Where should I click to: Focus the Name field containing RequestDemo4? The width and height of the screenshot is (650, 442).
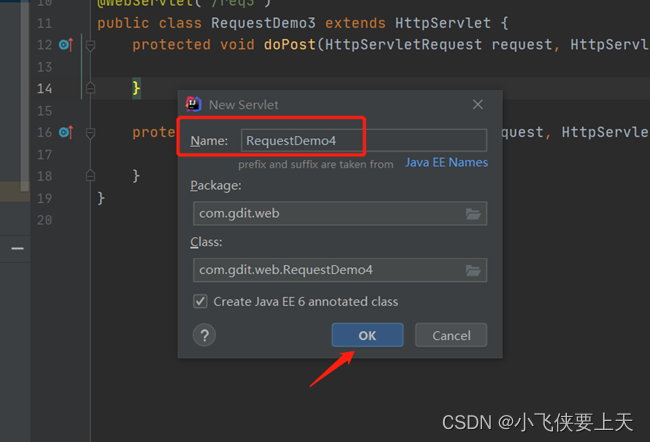(364, 141)
